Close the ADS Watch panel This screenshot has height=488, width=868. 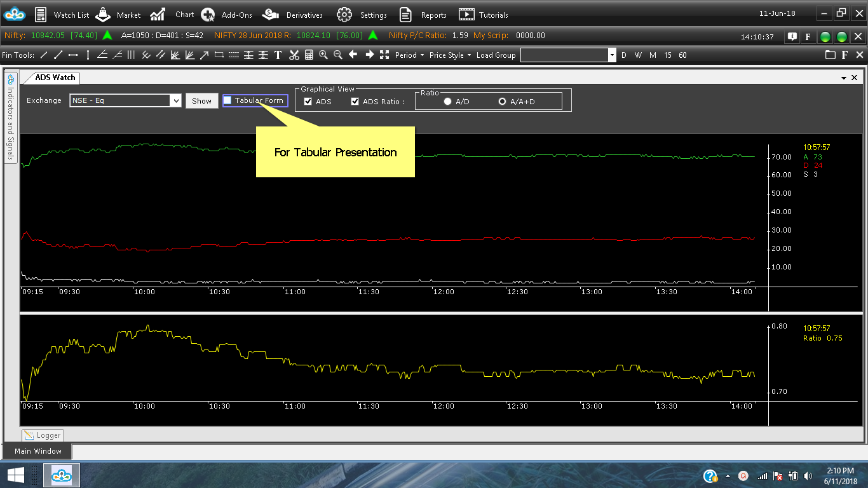coord(855,78)
